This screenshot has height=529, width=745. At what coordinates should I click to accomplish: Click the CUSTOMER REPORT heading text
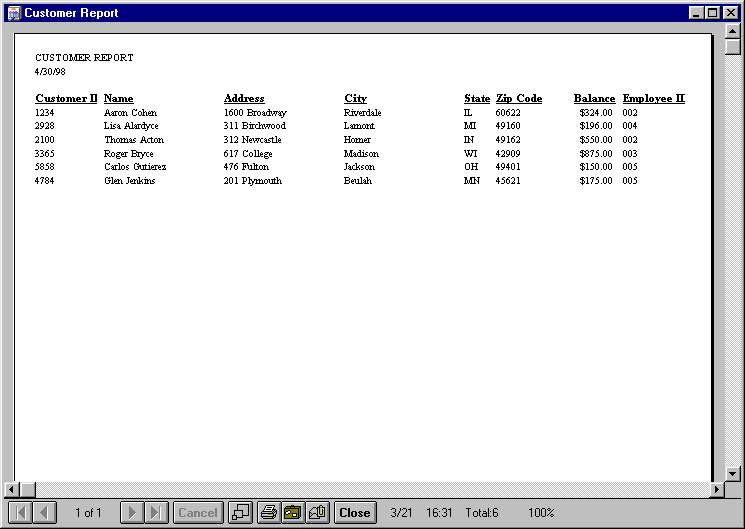coord(84,58)
